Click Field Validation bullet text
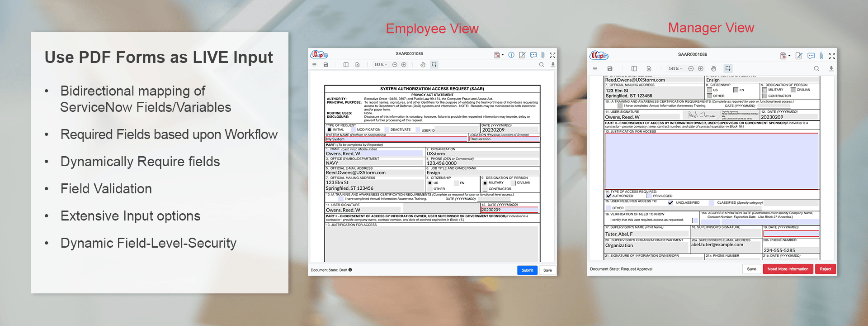Screen dimensions: 868x326 [106, 189]
